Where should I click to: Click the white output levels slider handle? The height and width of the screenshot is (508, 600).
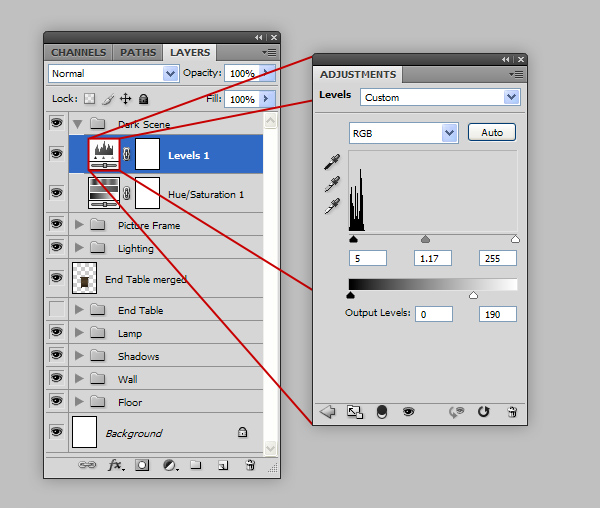click(x=473, y=295)
